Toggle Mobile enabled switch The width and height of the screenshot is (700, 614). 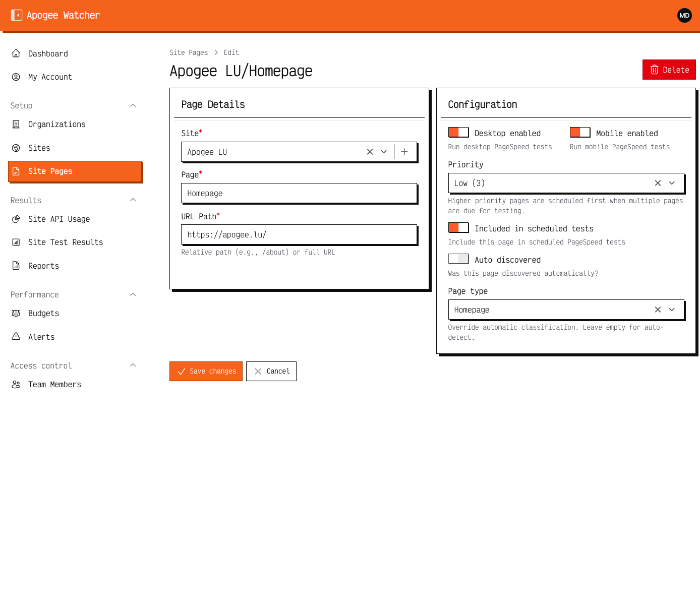pos(580,133)
